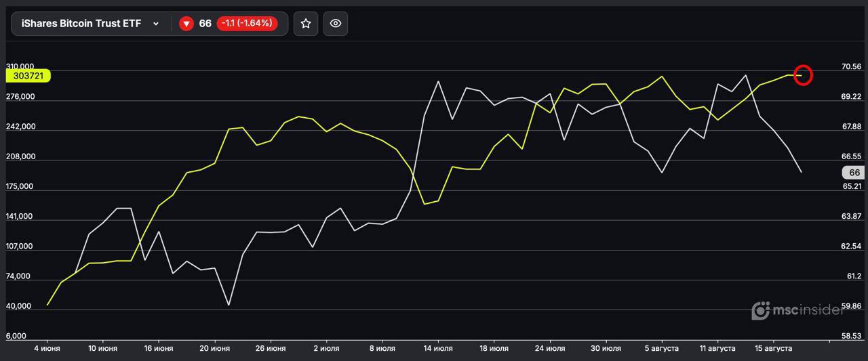Click the current price 66 in the header

point(205,24)
